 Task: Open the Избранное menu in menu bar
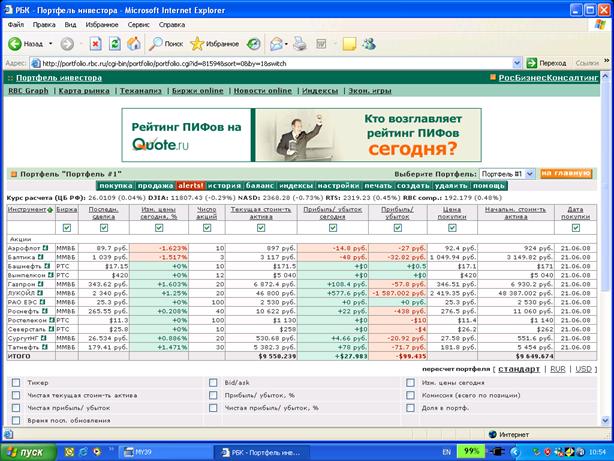click(x=102, y=25)
